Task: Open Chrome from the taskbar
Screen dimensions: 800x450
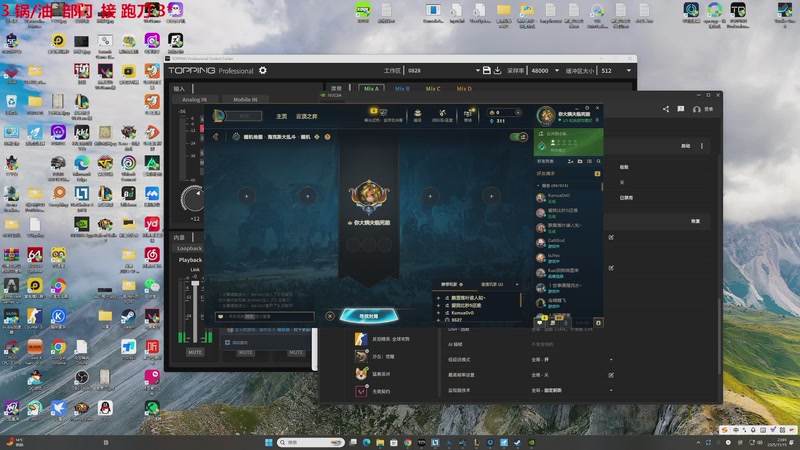Action: click(408, 442)
